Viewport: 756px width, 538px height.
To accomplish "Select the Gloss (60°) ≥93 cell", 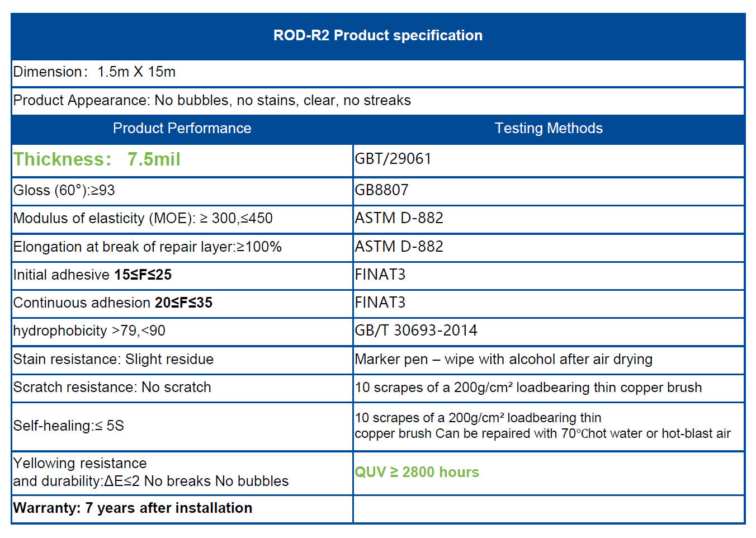I will [x=64, y=191].
